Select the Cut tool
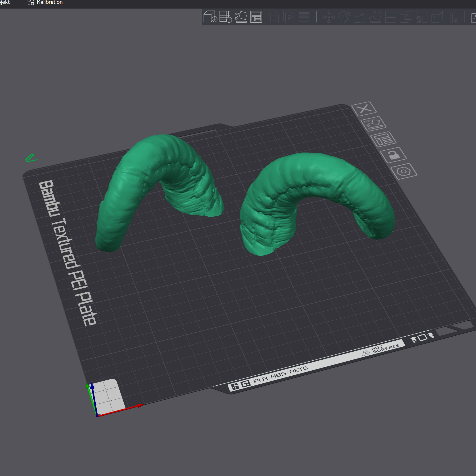The width and height of the screenshot is (476, 476). pos(391,17)
